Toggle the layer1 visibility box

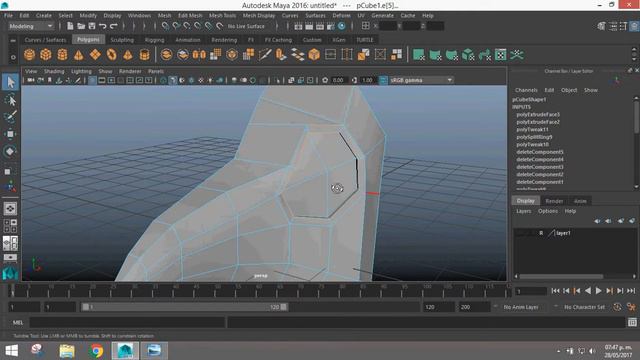click(x=521, y=233)
